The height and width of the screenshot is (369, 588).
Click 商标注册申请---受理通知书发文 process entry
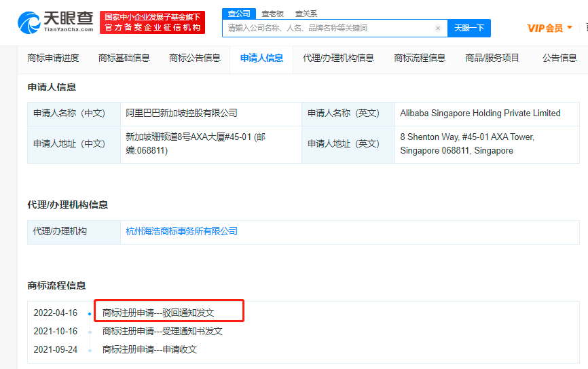(162, 331)
